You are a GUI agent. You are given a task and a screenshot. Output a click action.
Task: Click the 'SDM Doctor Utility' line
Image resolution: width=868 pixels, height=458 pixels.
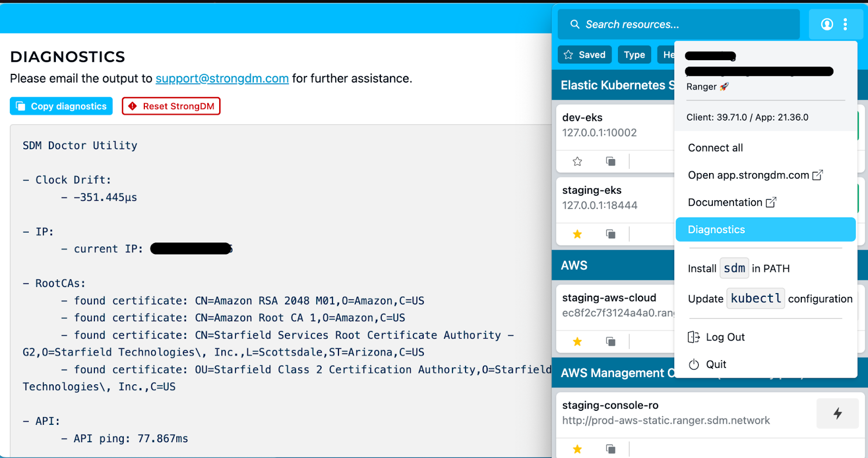(x=80, y=145)
